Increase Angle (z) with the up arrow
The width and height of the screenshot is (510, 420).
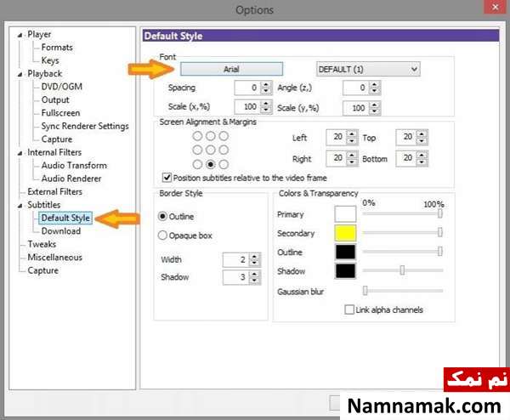click(x=375, y=84)
